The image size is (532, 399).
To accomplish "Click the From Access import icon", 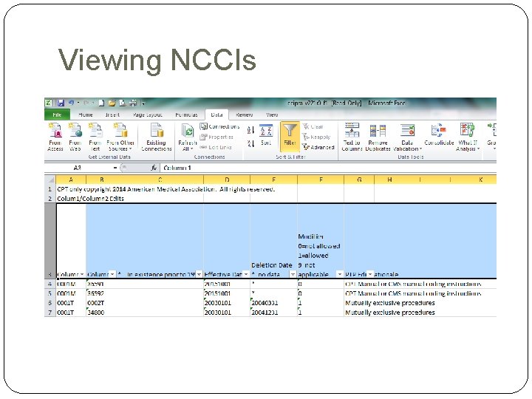I will [55, 131].
